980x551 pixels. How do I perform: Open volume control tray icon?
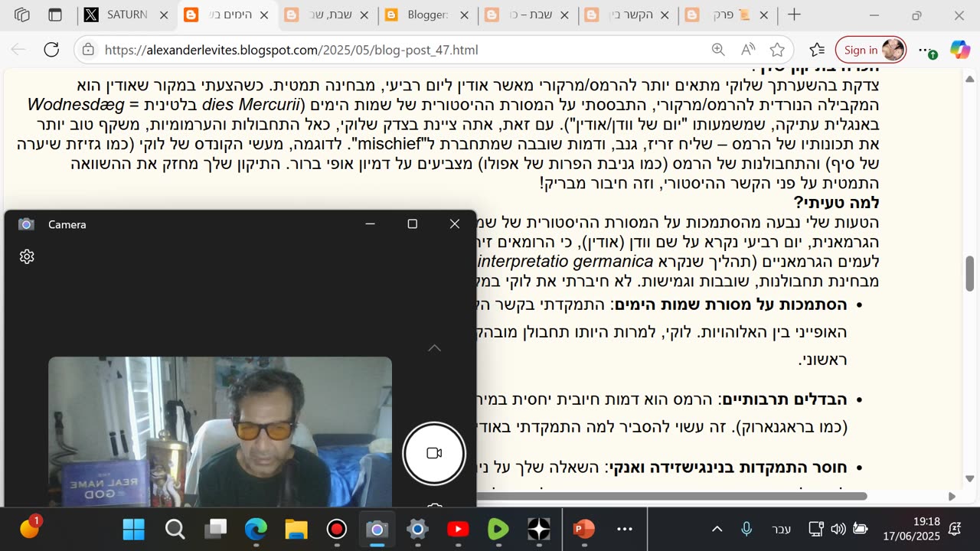point(838,529)
